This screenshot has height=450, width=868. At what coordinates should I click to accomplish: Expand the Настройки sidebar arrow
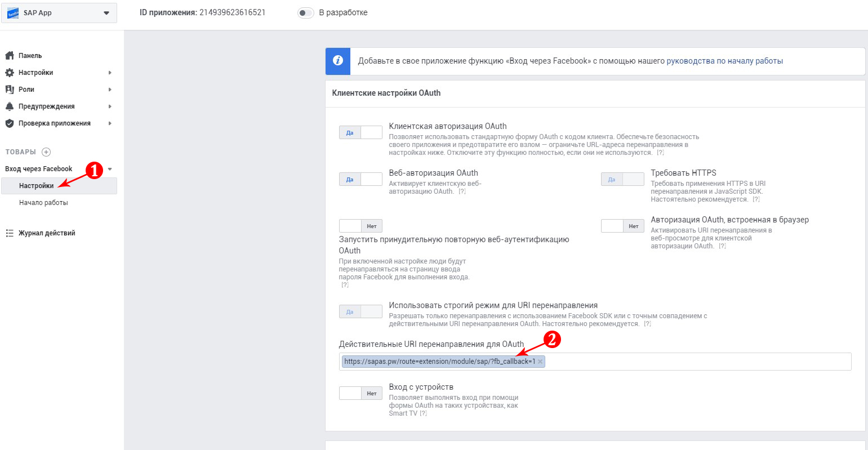(110, 73)
